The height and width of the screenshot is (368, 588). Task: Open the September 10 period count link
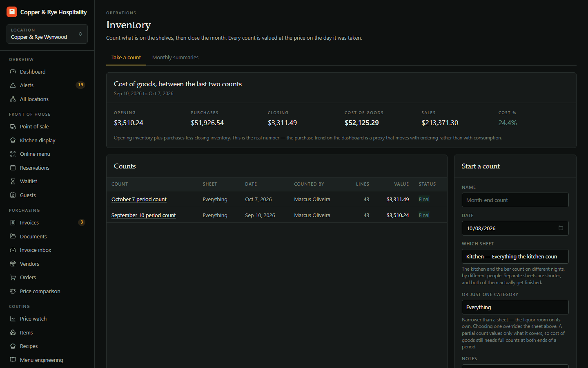pyautogui.click(x=143, y=215)
